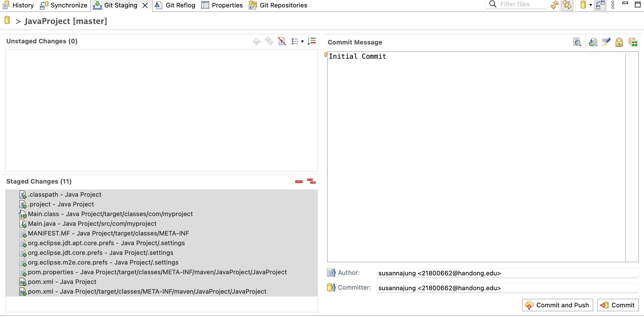This screenshot has width=644, height=317.
Task: Toggle Link with Editor and Selection
Action: tap(567, 5)
